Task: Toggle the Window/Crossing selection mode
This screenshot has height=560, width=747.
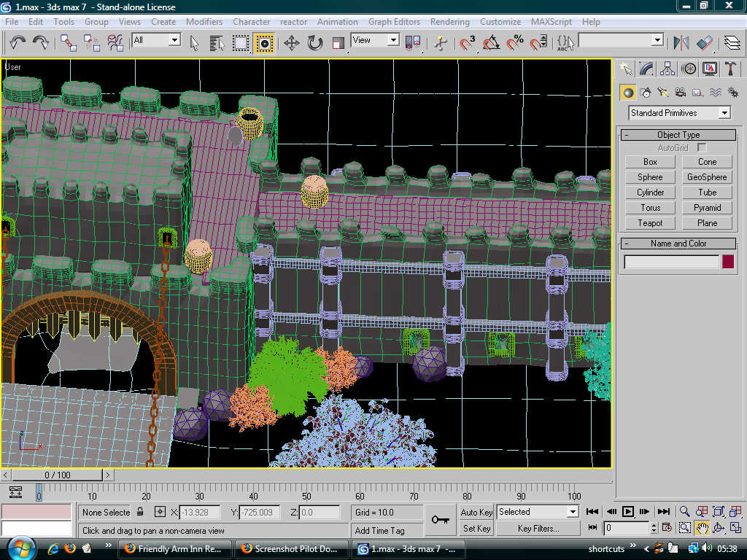Action: tap(264, 43)
